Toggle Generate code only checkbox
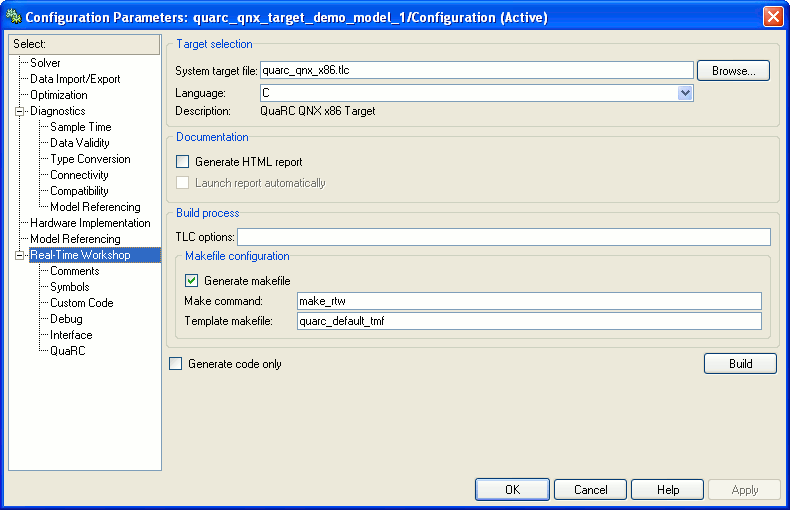This screenshot has width=790, height=510. click(x=175, y=363)
